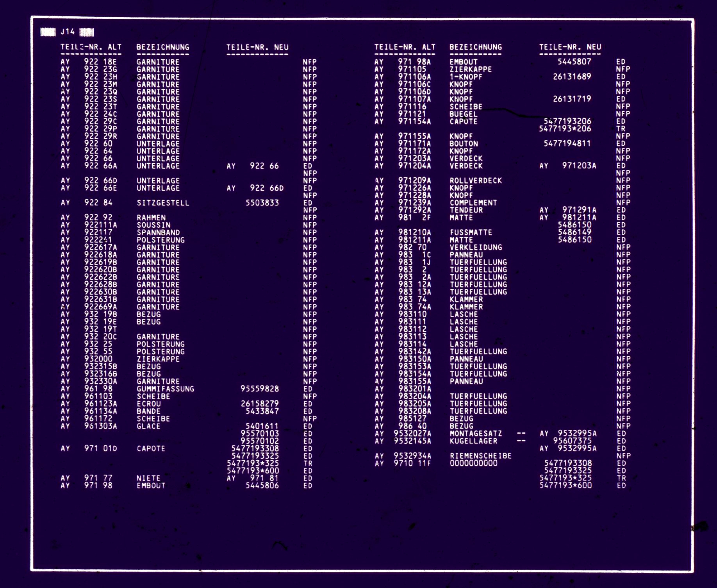The width and height of the screenshot is (717, 588).
Task: Select new part number 5477193206
Action: (568, 122)
